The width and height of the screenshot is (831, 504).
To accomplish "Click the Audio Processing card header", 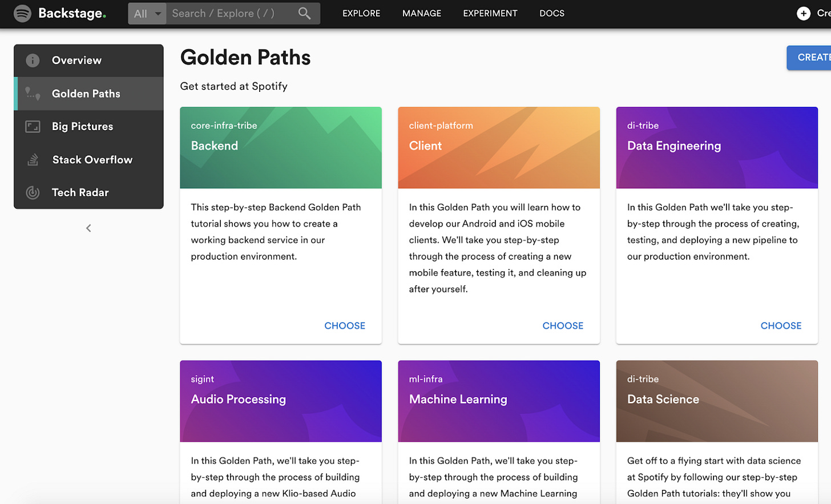I will tap(281, 401).
